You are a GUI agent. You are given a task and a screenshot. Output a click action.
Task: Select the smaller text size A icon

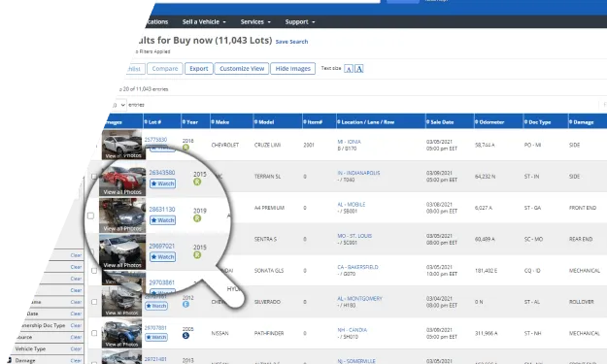[x=349, y=69]
